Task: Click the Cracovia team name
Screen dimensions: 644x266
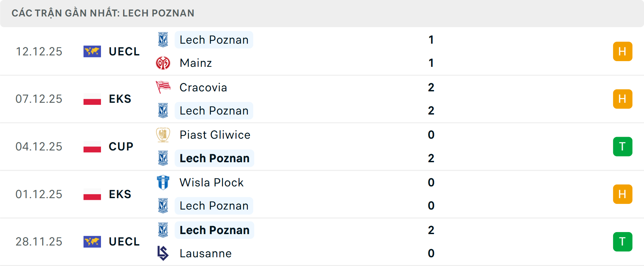Action: 203,87
